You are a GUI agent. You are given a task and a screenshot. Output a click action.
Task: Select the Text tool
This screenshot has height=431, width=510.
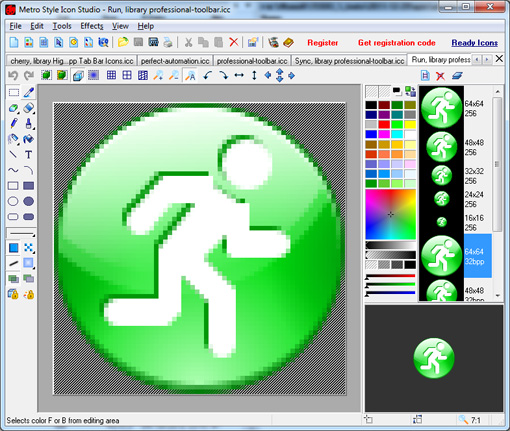point(29,155)
